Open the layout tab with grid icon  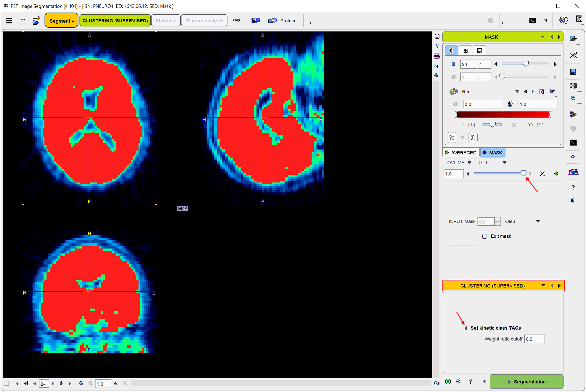pyautogui.click(x=465, y=51)
